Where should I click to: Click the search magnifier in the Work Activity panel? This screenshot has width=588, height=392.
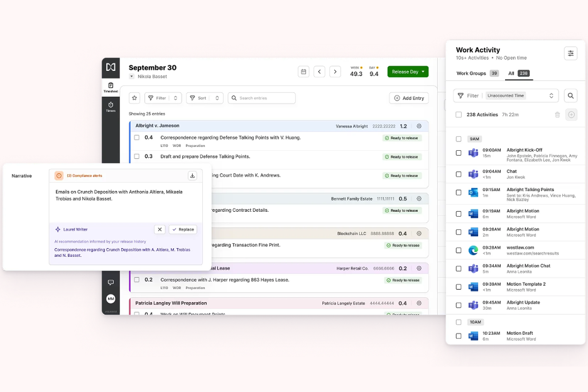pyautogui.click(x=570, y=95)
